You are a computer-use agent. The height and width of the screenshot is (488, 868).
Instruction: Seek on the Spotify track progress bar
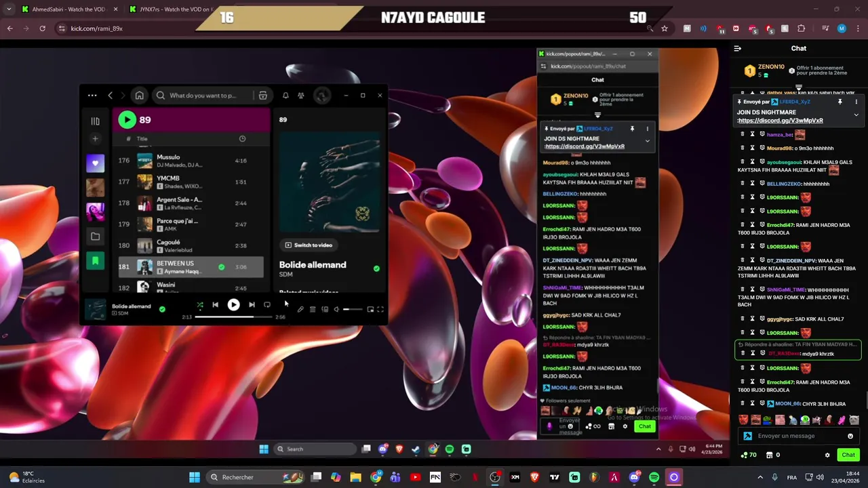coord(234,317)
